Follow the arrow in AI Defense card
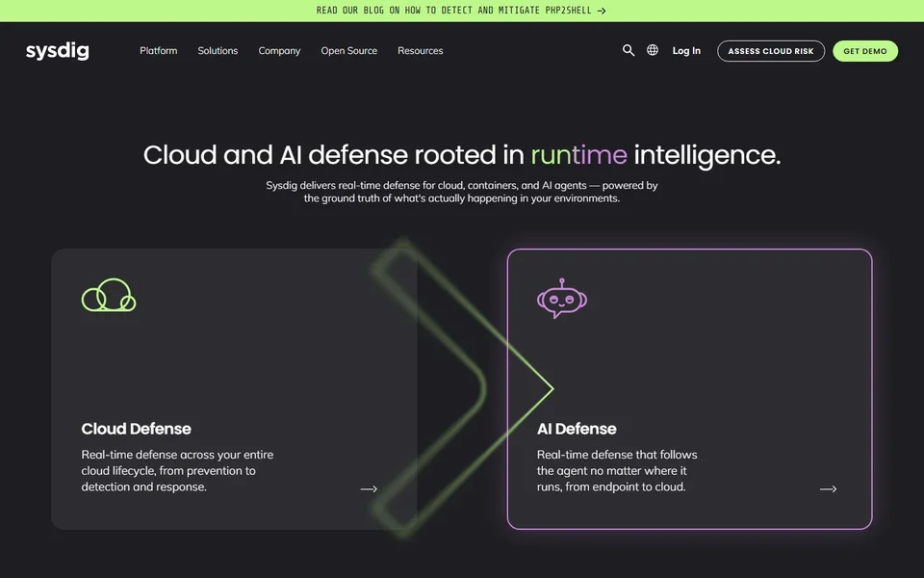The image size is (924, 578). [x=828, y=488]
